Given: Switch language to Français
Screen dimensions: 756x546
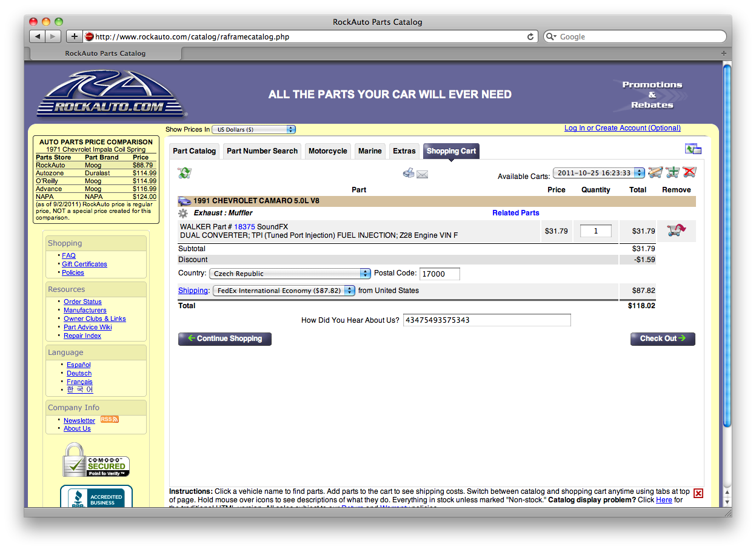Looking at the screenshot, I should coord(79,382).
